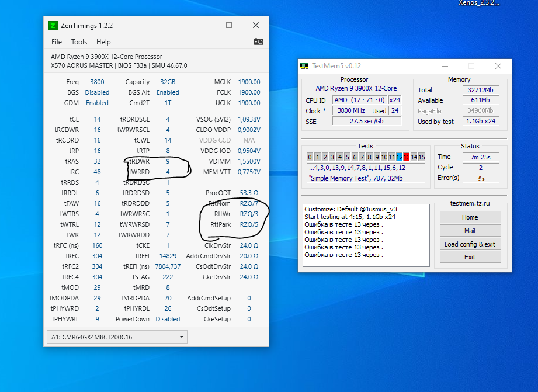Click inside the TestMem5 error log box
Screen dimensions: 538x392
point(366,235)
